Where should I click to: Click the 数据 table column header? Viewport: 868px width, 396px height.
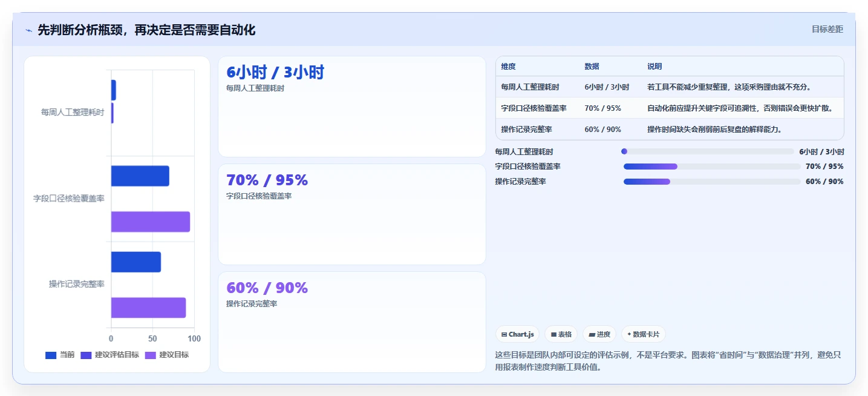click(x=592, y=67)
